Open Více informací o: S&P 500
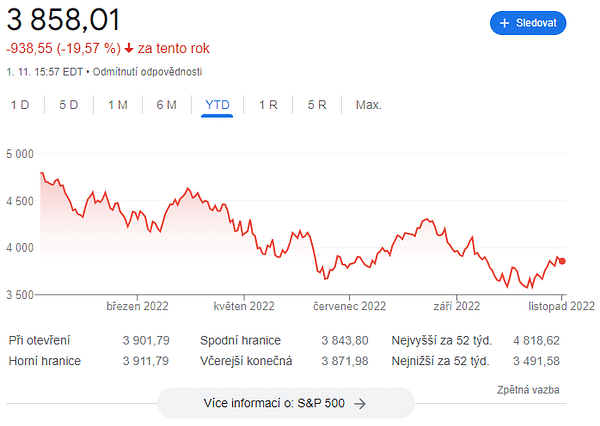 (x=286, y=403)
